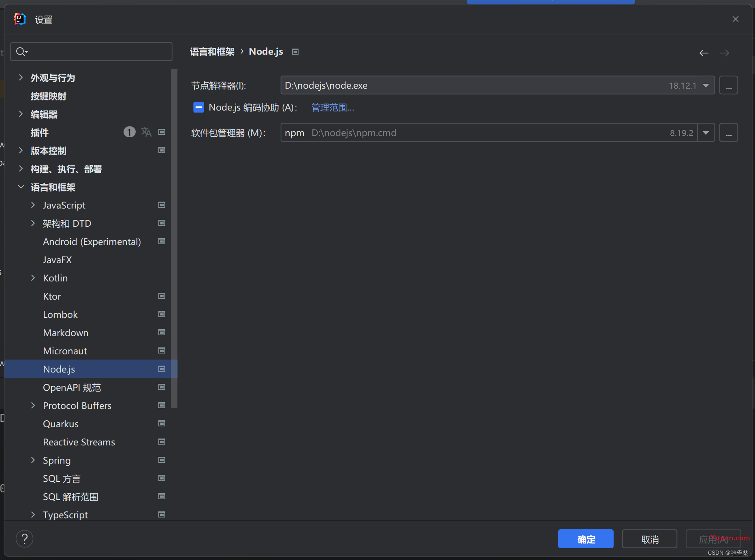Click project icon on Lombok row
Screen dimensions: 755x560
coord(162,314)
